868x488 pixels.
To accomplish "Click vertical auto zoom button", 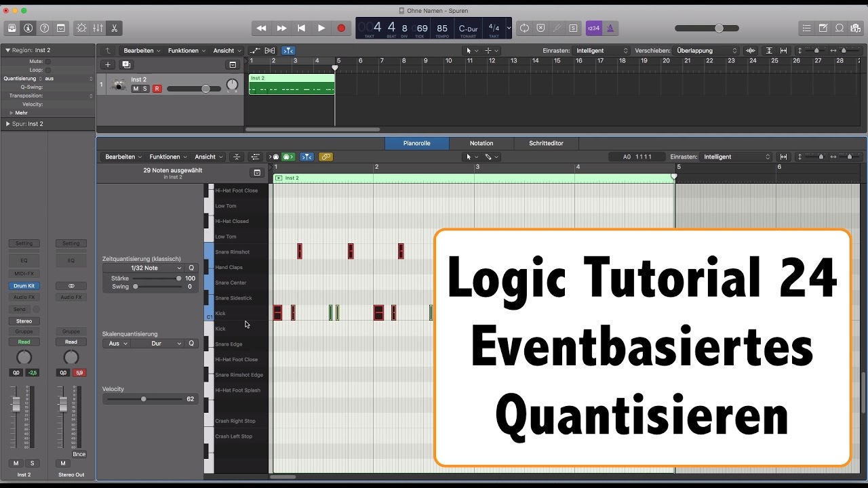I will [769, 50].
